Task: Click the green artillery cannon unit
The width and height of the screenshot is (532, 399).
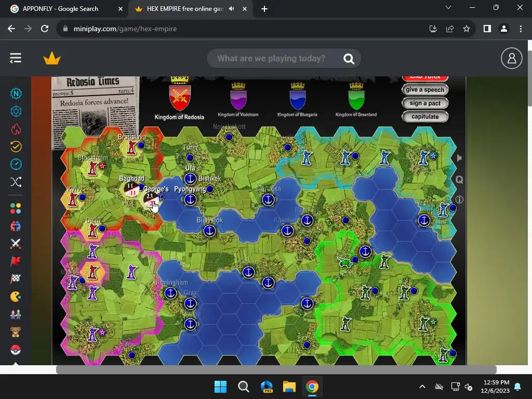Action: tap(345, 261)
